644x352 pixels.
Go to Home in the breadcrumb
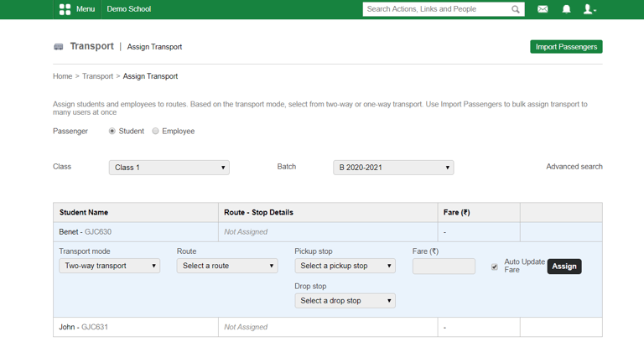(62, 76)
